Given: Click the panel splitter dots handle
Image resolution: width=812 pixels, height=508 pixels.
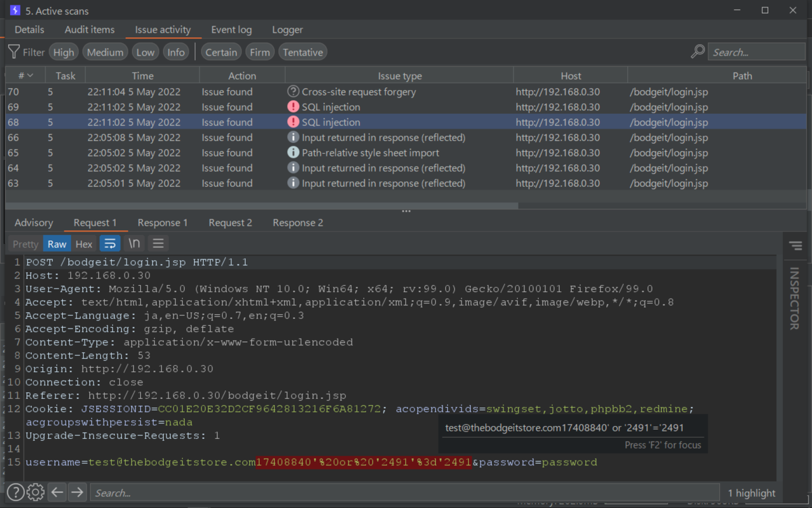Looking at the screenshot, I should coord(406,211).
